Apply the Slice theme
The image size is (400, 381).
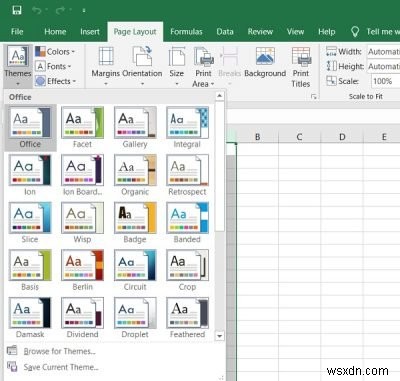pos(30,223)
